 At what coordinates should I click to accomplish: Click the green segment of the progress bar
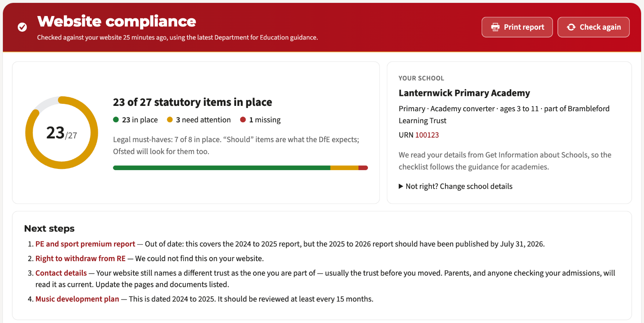pyautogui.click(x=222, y=168)
